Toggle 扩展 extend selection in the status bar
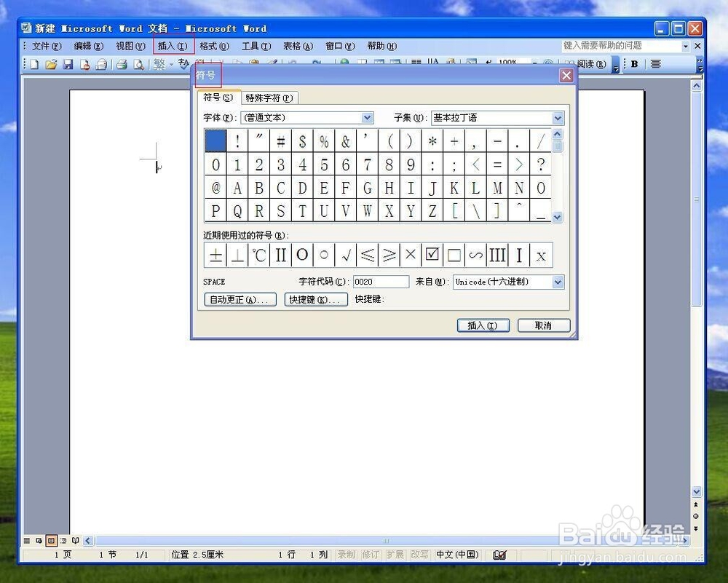The image size is (728, 583). (395, 555)
